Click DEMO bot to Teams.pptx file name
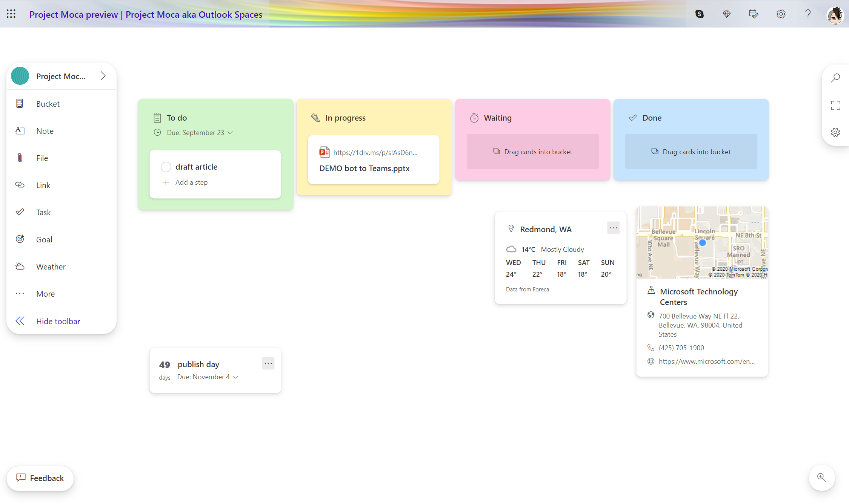Viewport: 849px width, 504px height. (365, 168)
